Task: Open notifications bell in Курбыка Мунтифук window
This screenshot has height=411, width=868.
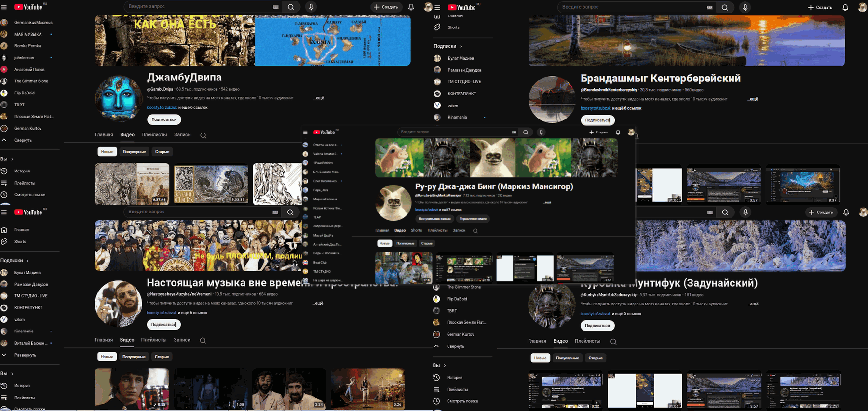Action: point(846,212)
